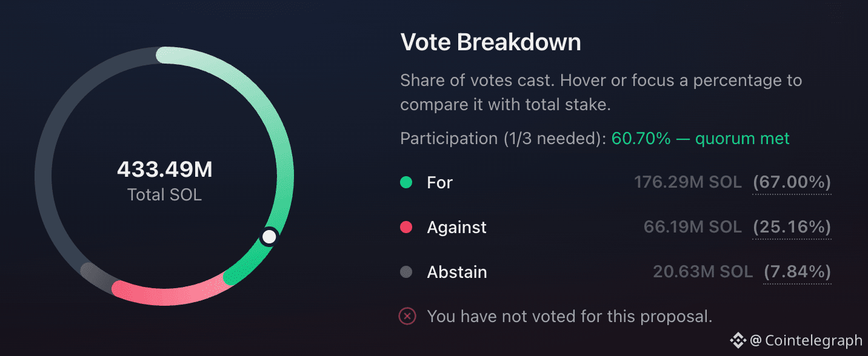Click the @ Cointelegraph watermark text
868x356 pixels.
806,341
